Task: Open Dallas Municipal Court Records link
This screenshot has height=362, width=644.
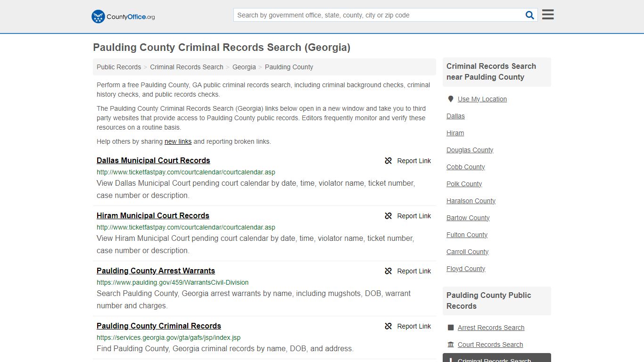Action: [x=153, y=160]
